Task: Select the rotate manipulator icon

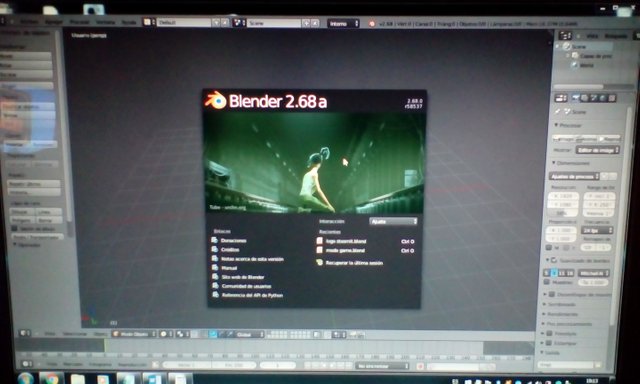Action: 221,334
